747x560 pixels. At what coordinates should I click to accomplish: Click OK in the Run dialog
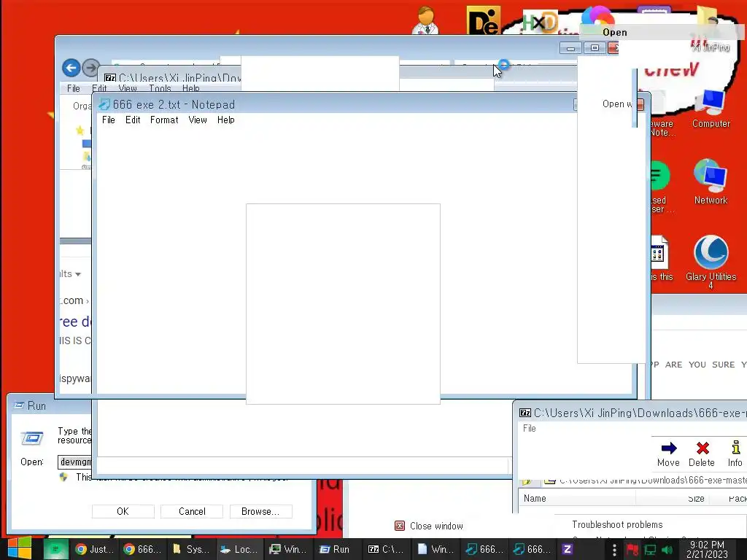(x=123, y=511)
